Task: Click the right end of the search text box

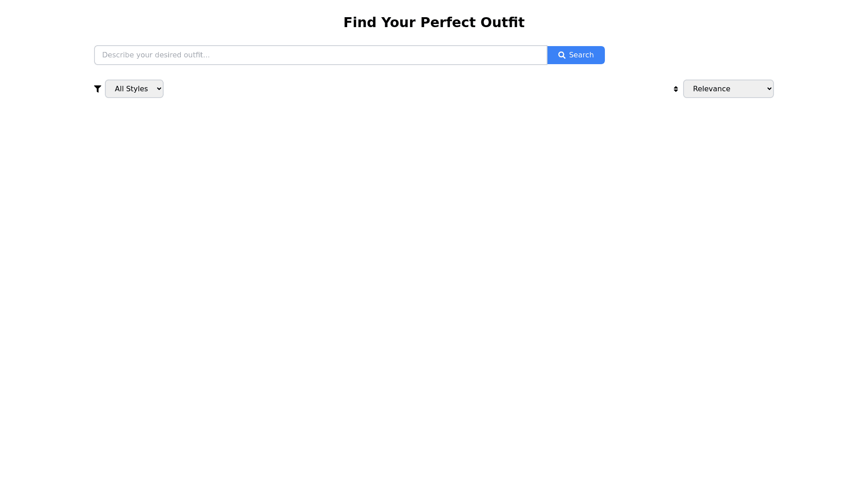Action: click(540, 55)
